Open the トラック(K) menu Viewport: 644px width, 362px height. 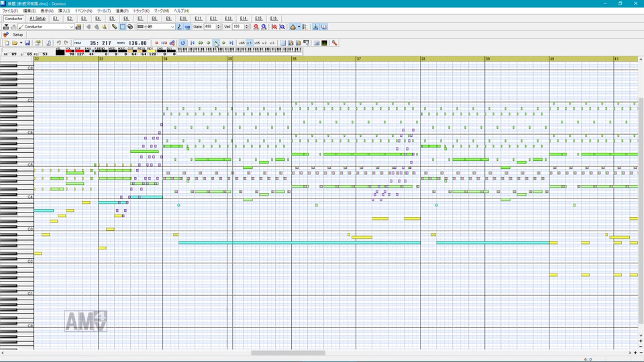[x=142, y=11]
